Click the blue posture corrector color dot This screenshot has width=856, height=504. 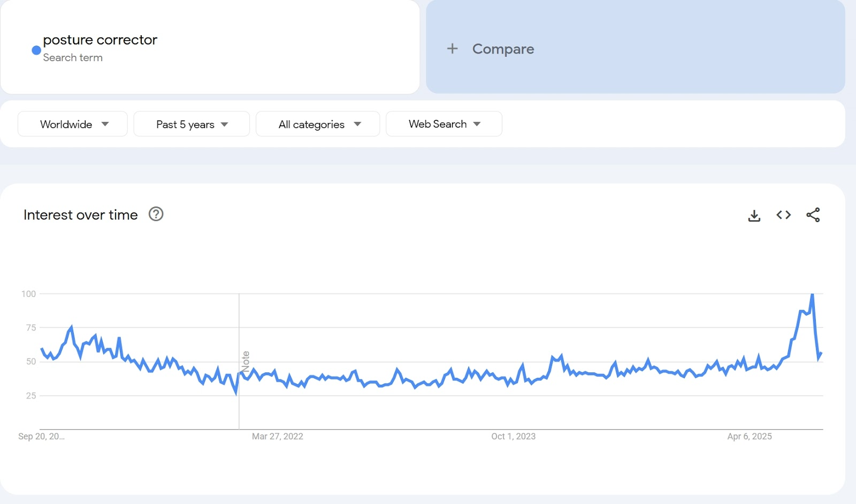(36, 50)
